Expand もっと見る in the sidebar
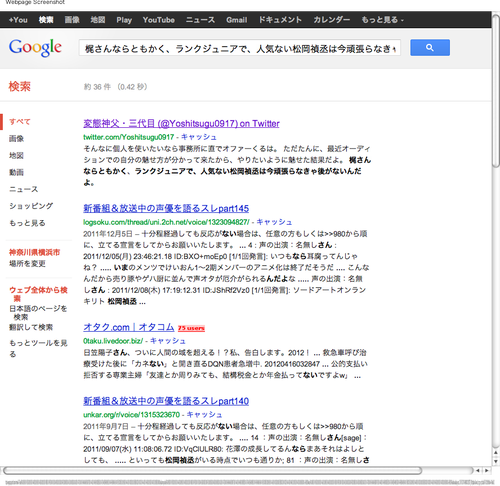This screenshot has width=500, height=486. pyautogui.click(x=27, y=223)
